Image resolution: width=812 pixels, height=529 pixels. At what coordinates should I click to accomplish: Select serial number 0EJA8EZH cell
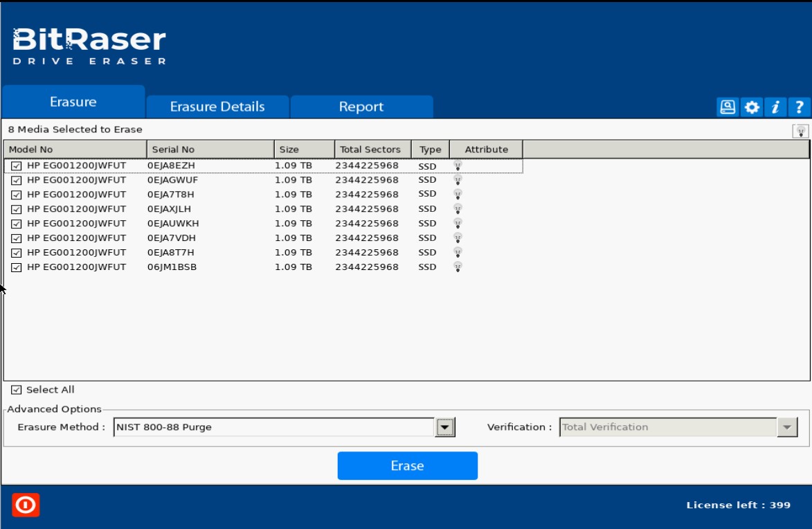(172, 165)
